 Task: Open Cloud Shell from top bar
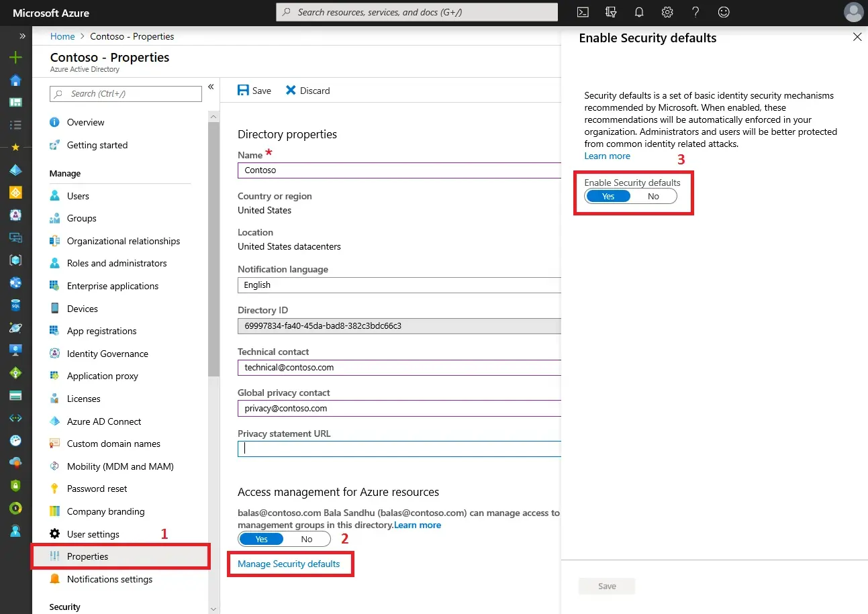[x=583, y=12]
